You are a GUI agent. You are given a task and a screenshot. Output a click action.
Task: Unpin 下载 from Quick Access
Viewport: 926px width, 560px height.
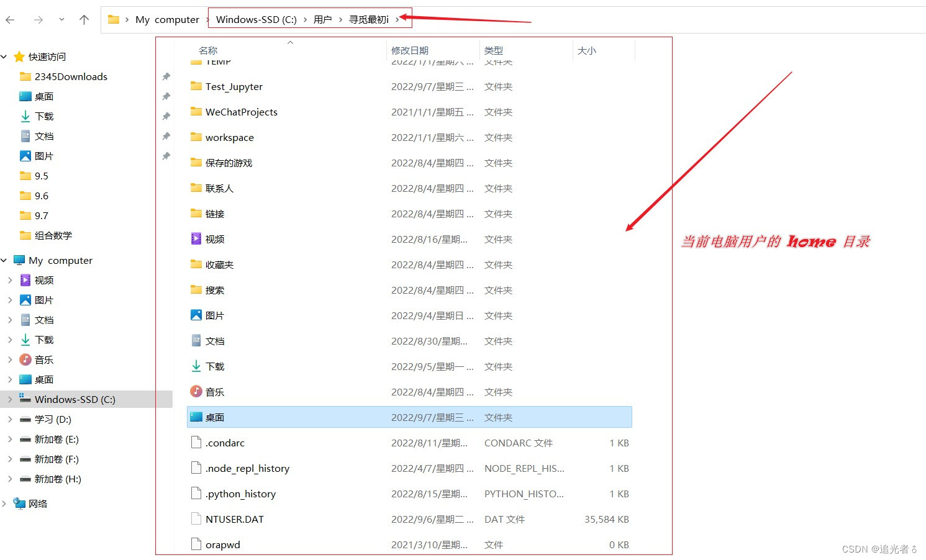[x=165, y=116]
